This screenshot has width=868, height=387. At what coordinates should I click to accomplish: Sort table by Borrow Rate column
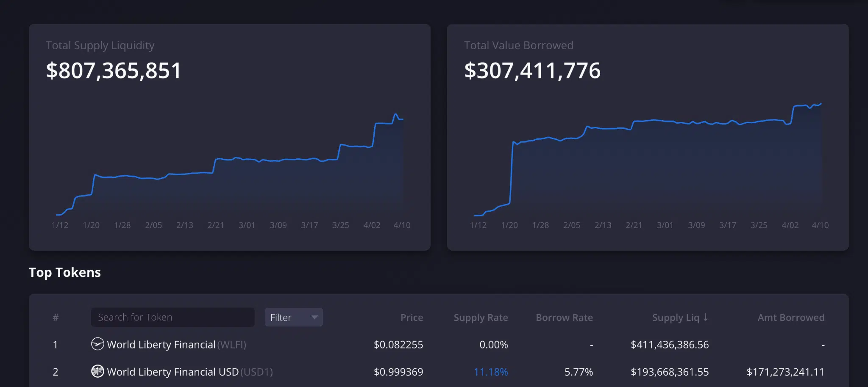point(564,317)
